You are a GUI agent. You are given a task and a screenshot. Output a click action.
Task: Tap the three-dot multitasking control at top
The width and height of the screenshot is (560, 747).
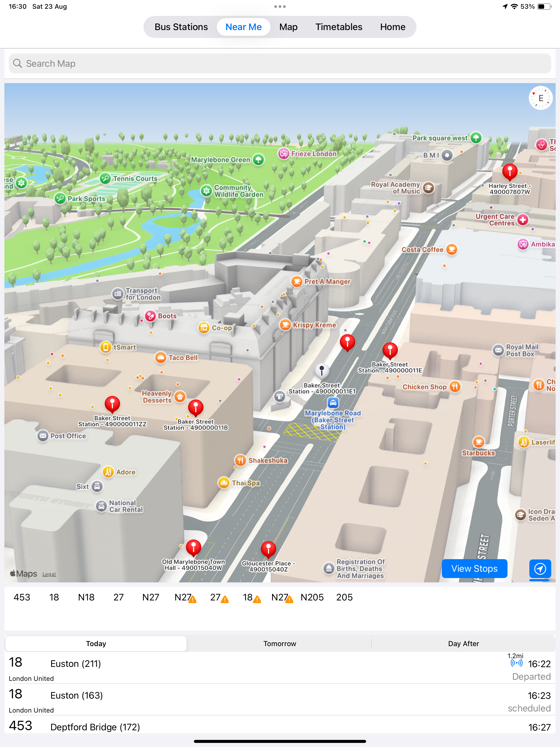tap(280, 6)
